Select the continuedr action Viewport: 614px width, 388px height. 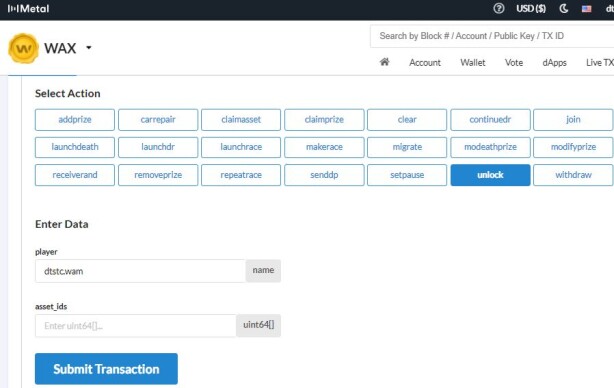point(490,119)
